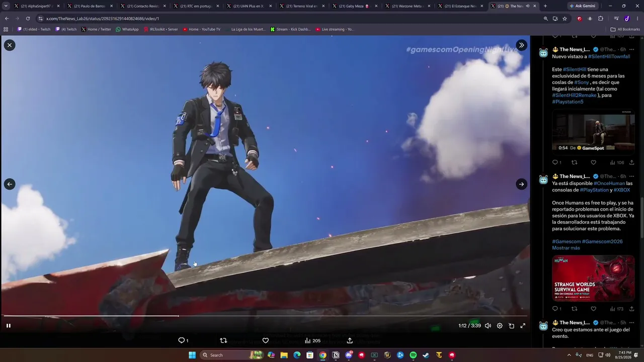Image resolution: width=644 pixels, height=362 pixels.
Task: Open the Chrome profile avatar menu
Action: [627, 19]
